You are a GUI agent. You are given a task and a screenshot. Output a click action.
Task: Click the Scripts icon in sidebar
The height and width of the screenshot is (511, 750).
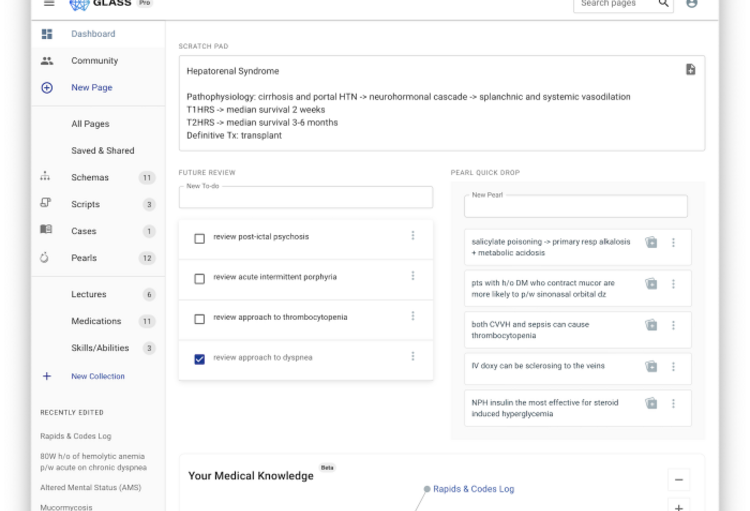pyautogui.click(x=45, y=203)
